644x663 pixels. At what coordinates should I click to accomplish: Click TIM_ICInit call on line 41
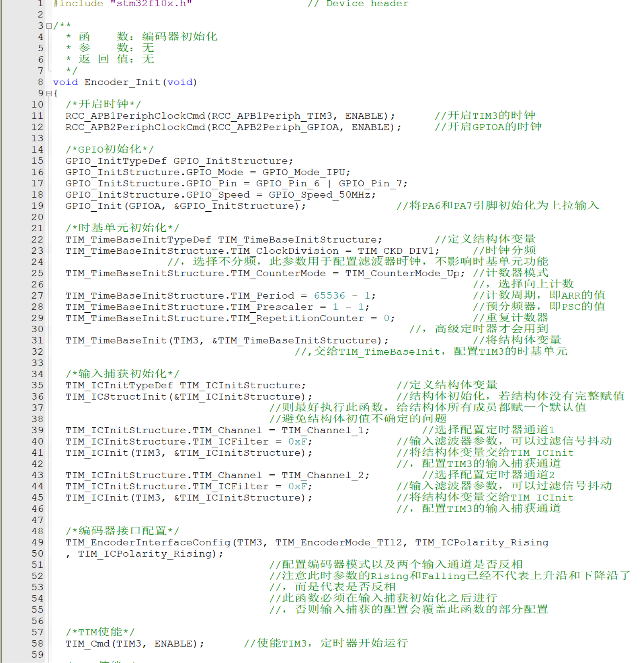pos(97,453)
